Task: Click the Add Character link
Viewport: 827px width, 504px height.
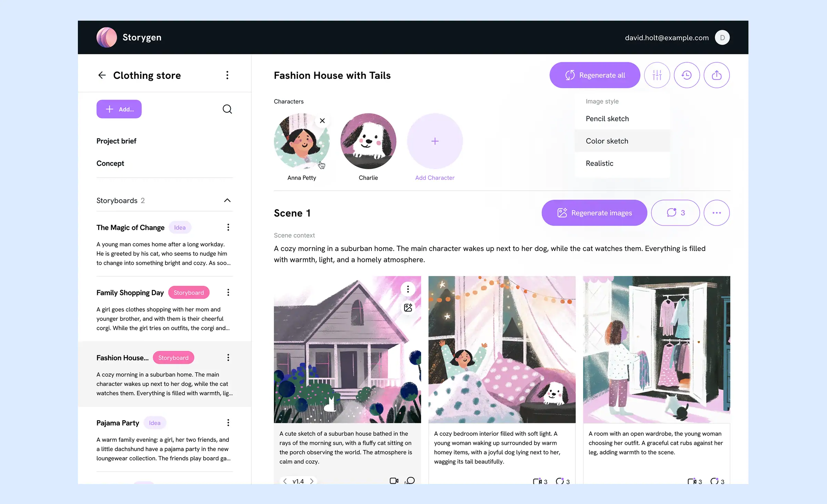Action: (x=435, y=178)
